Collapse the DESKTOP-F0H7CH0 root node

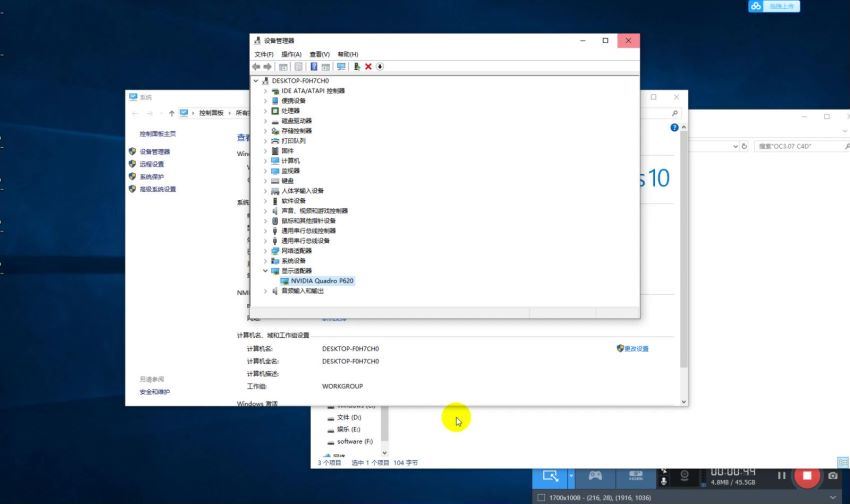pyautogui.click(x=256, y=81)
